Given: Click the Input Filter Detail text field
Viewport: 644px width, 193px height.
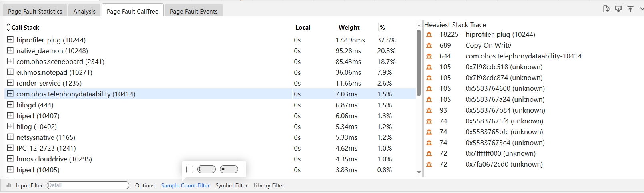Looking at the screenshot, I should tap(88, 185).
